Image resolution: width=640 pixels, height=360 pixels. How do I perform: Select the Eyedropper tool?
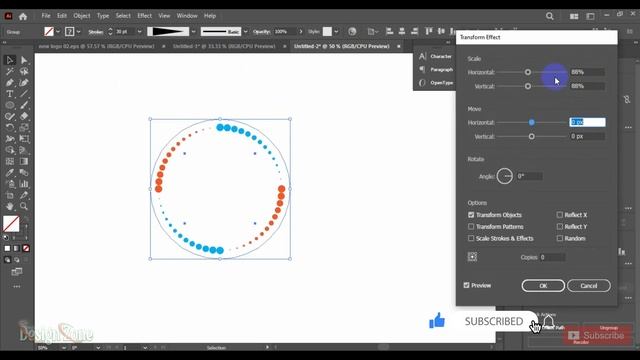pos(10,173)
